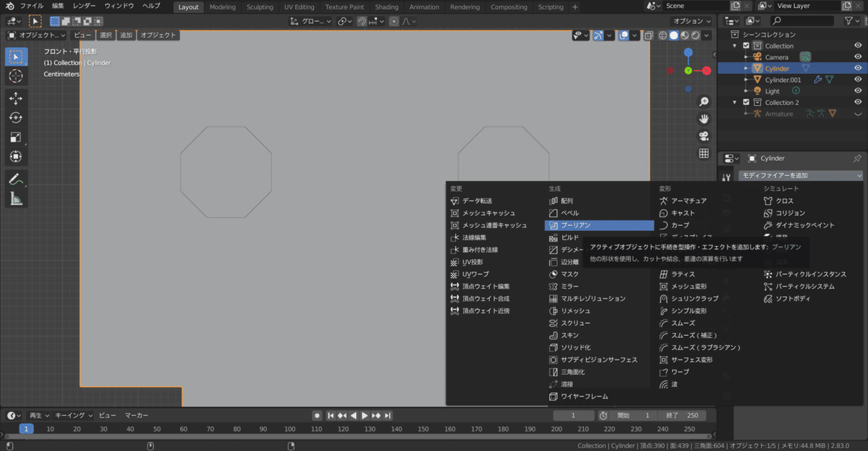Select the Select Box tool

point(16,56)
